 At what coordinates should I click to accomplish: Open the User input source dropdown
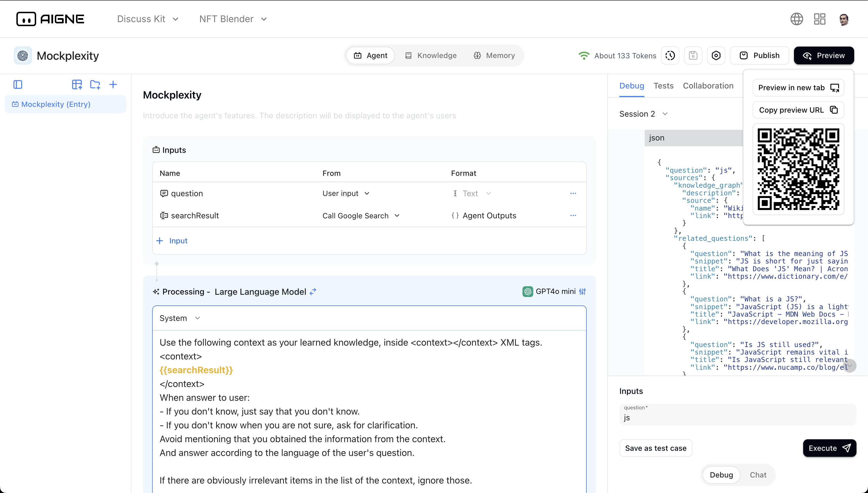click(x=346, y=193)
